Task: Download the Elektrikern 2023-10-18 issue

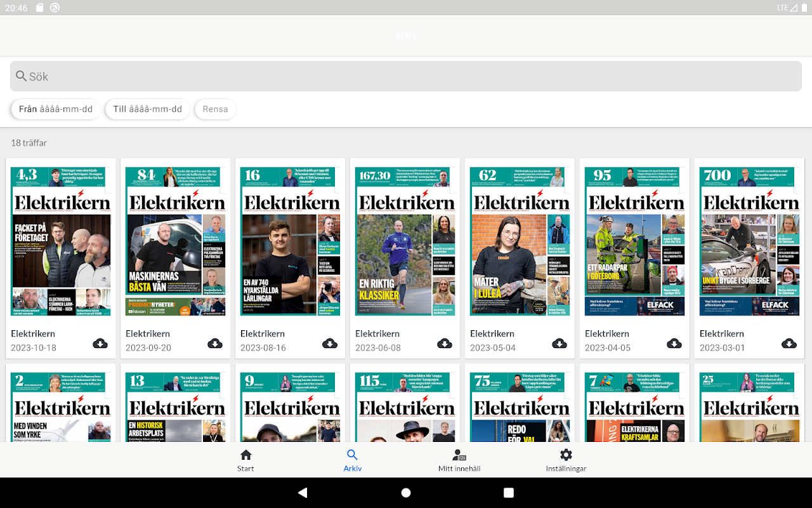Action: tap(100, 344)
